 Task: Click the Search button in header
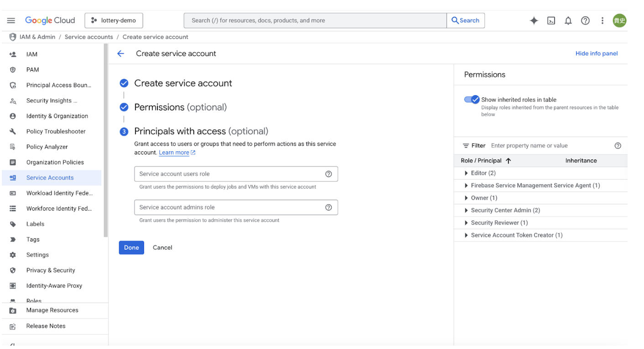(466, 21)
